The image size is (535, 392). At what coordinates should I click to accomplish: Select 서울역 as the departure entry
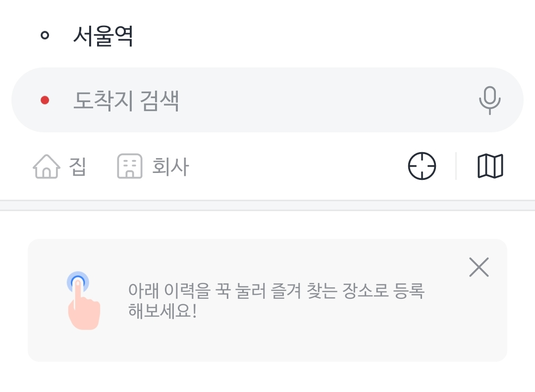103,35
